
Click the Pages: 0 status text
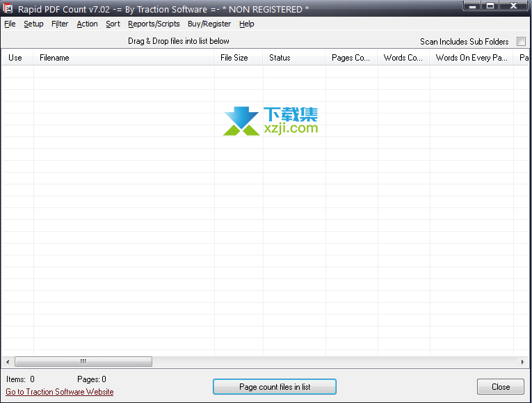pyautogui.click(x=92, y=379)
